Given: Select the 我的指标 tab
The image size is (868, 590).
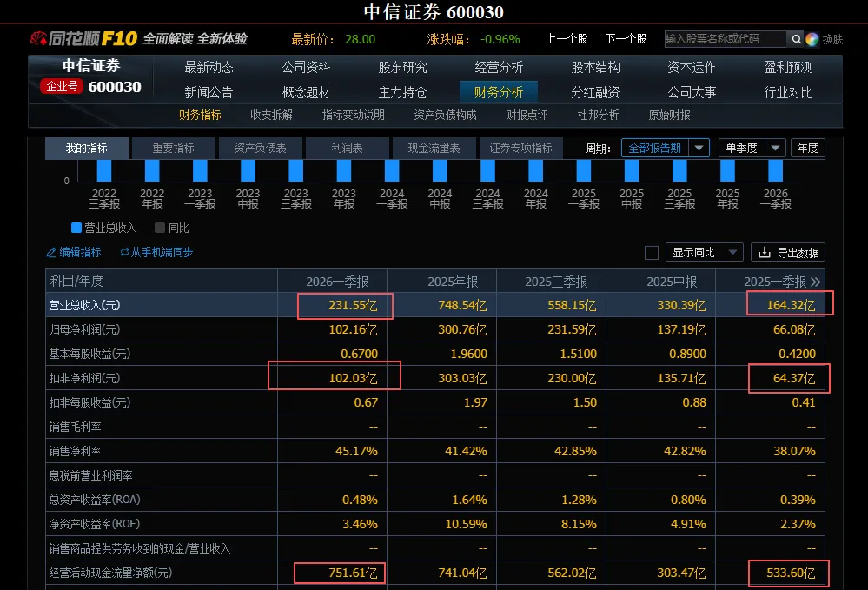Looking at the screenshot, I should pos(87,148).
